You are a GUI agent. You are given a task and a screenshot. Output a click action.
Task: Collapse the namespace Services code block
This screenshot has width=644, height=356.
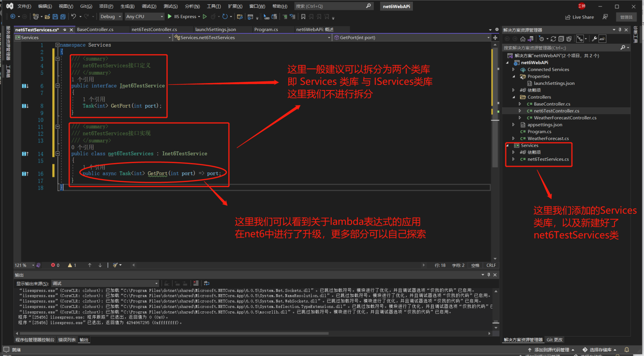(57, 45)
